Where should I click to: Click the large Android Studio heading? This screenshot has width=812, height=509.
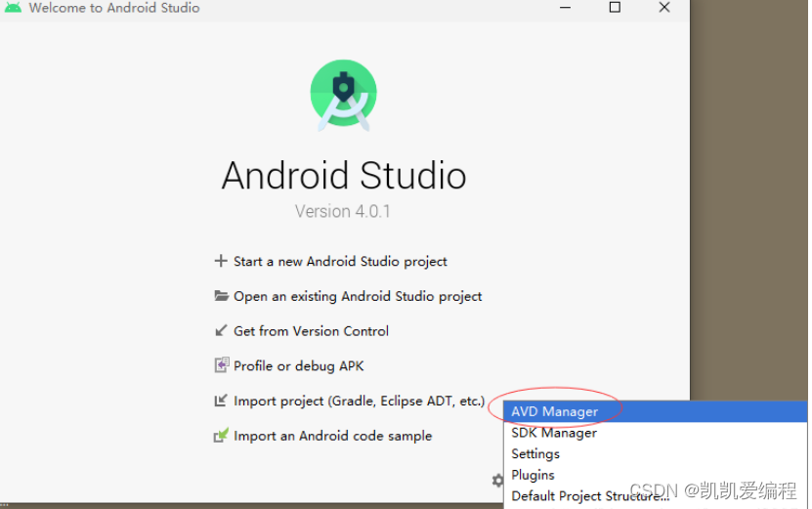coord(344,175)
